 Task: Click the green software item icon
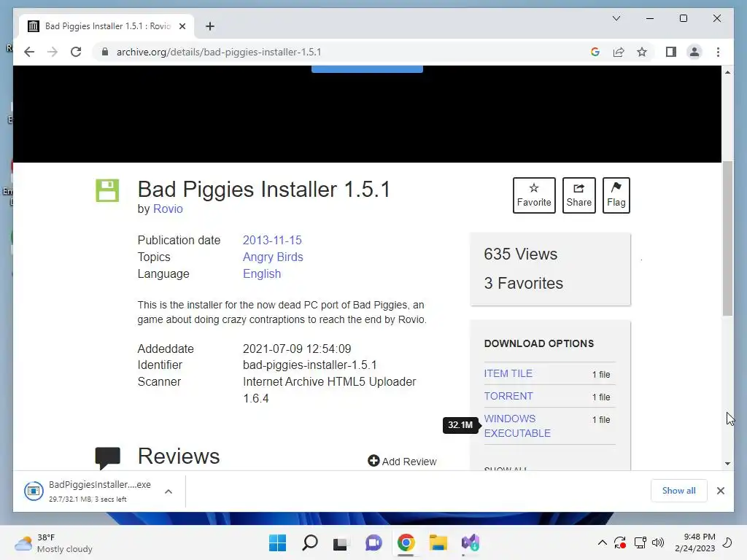coord(107,190)
